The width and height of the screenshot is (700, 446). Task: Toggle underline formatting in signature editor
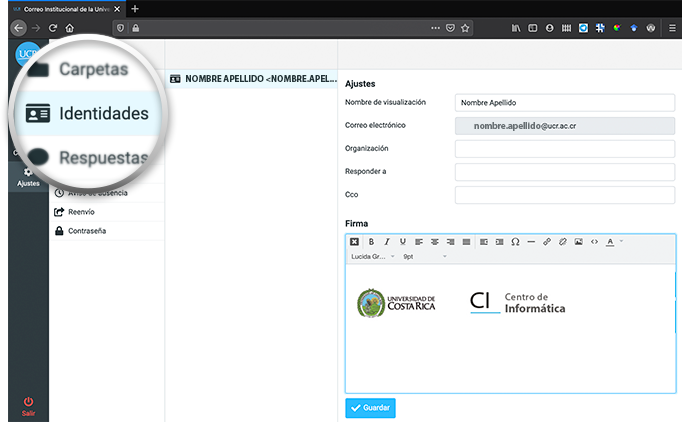coord(403,242)
